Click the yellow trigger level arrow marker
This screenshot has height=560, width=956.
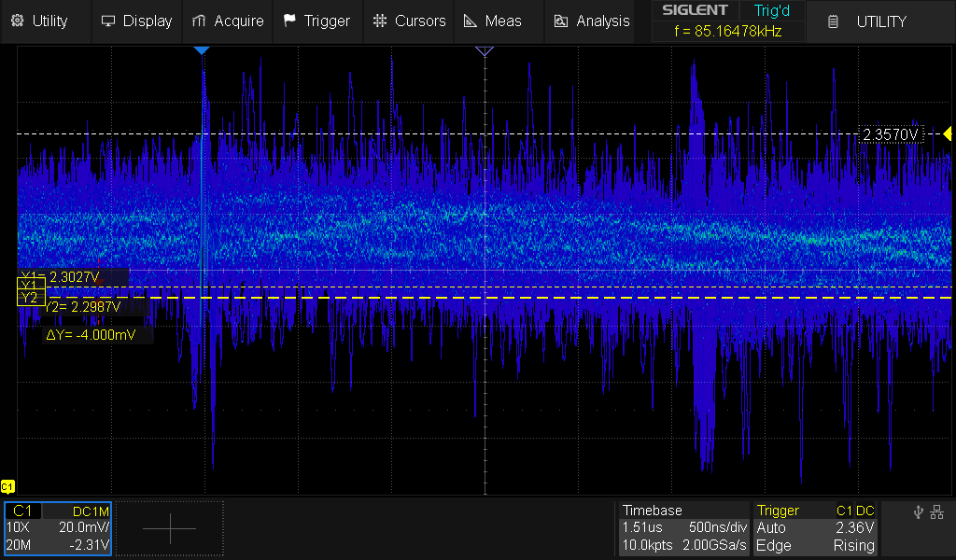(x=947, y=135)
